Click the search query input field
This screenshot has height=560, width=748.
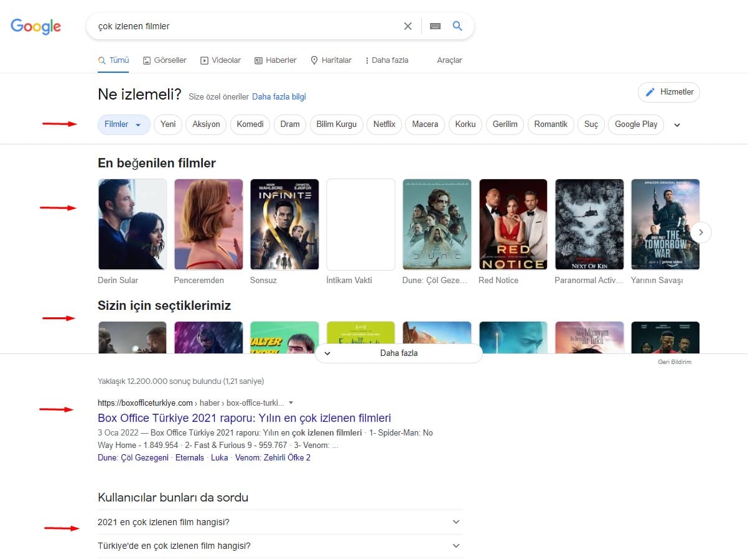coord(246,26)
